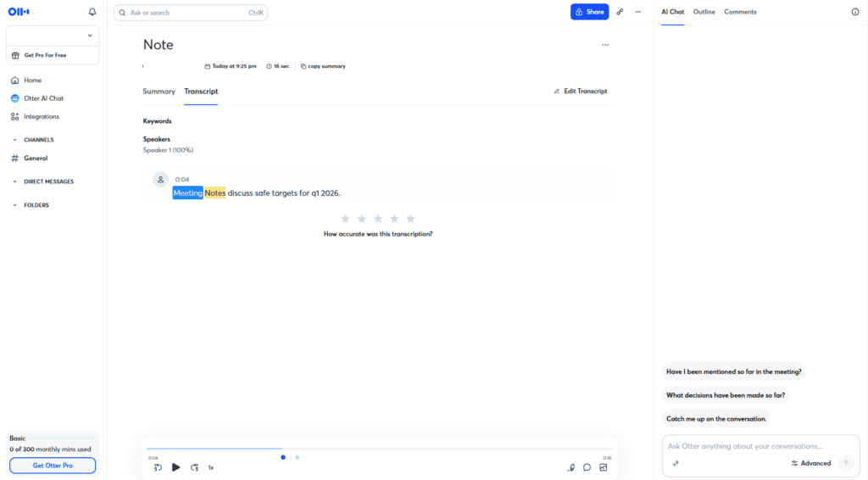Screen dimensions: 868x480
Task: Click the word Notes in transcript
Action: point(214,193)
